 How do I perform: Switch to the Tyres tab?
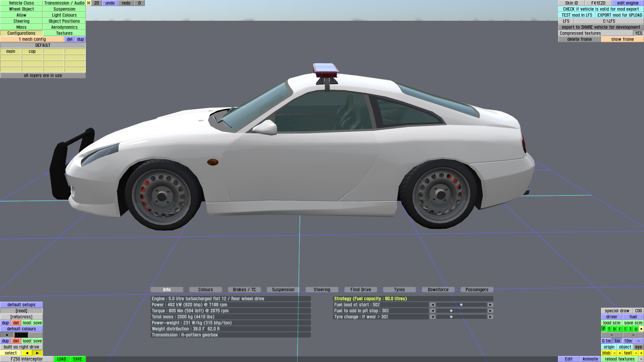click(399, 290)
